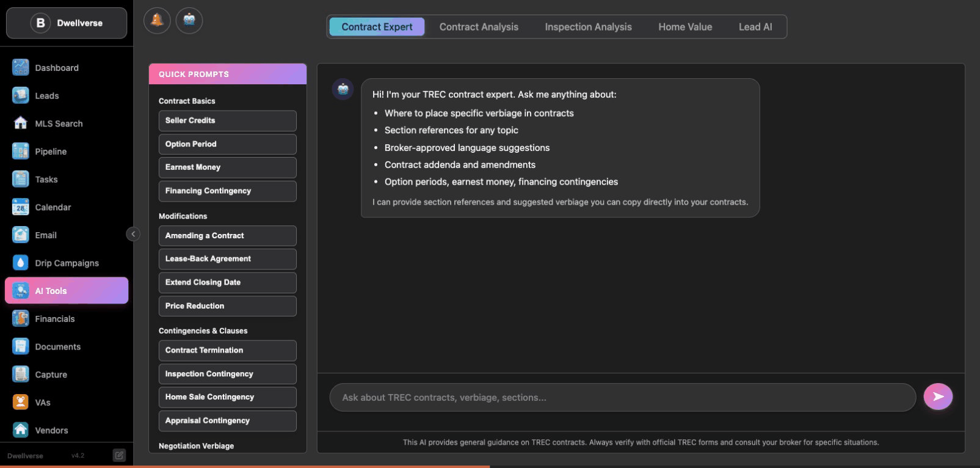Switch to the Lead AI tab

[755, 27]
